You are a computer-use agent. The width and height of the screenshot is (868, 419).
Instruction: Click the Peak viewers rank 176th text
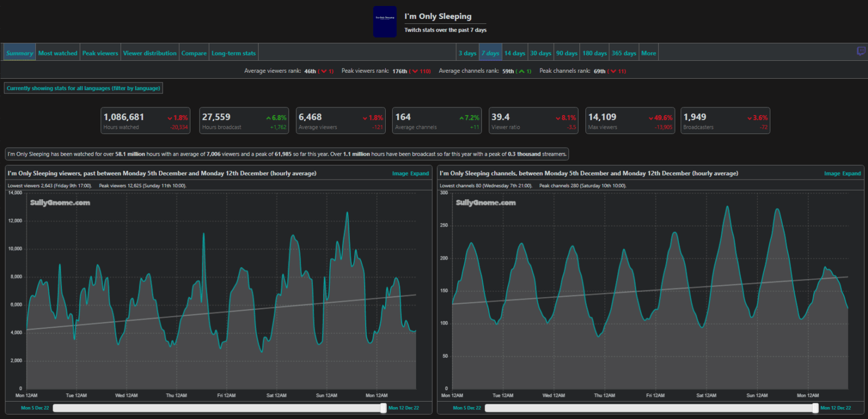click(x=386, y=71)
